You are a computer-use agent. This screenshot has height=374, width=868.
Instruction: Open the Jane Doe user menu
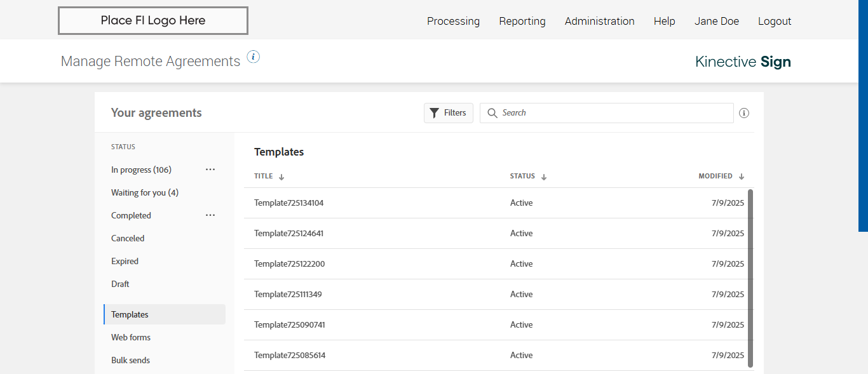(717, 21)
